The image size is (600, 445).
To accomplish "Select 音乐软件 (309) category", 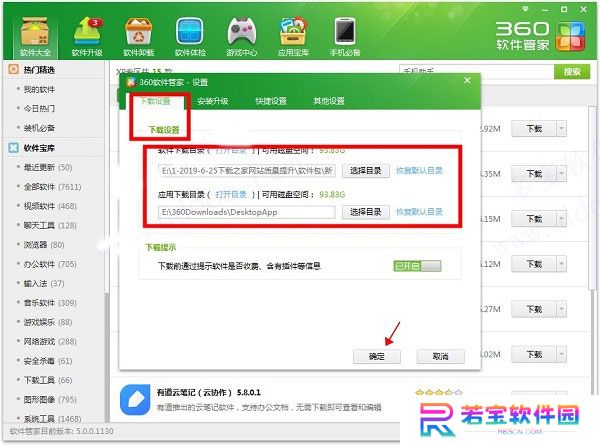I will pyautogui.click(x=50, y=303).
